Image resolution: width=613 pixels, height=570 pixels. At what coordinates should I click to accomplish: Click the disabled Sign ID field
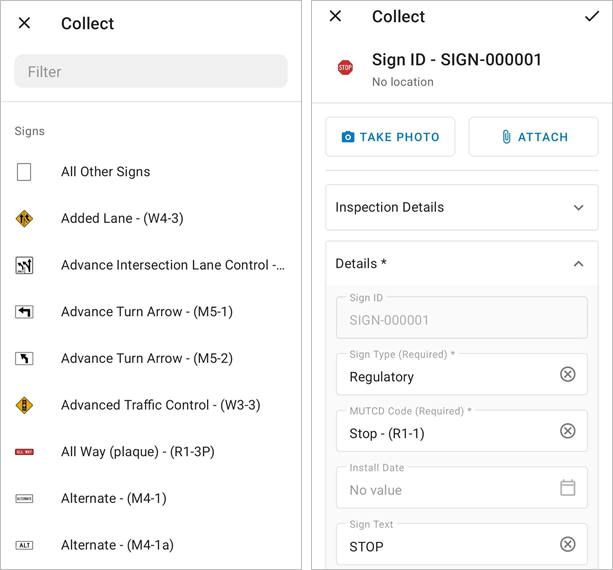pos(462,317)
